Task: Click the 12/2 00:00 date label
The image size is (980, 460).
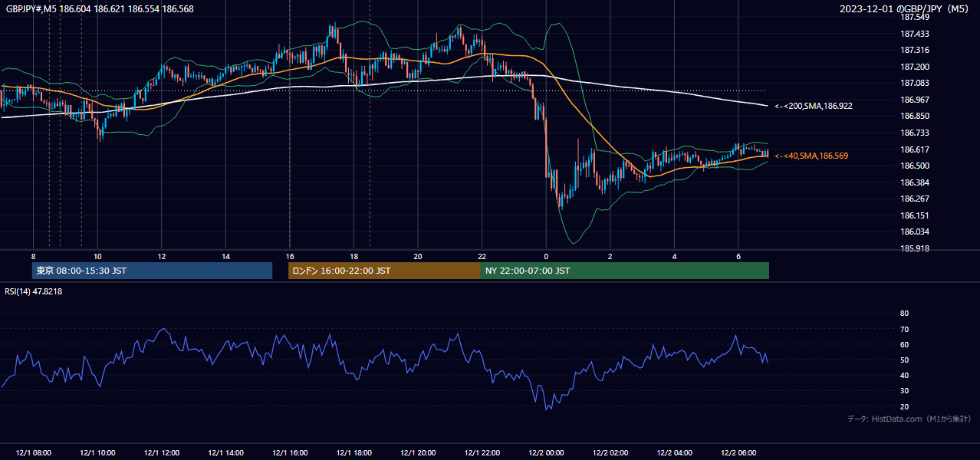Action: [546, 453]
